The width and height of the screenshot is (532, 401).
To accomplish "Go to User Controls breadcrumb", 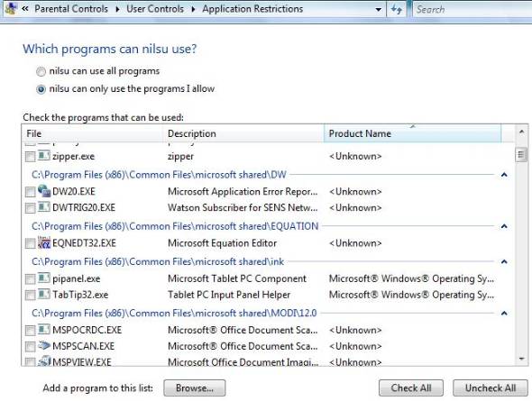I will tap(155, 9).
